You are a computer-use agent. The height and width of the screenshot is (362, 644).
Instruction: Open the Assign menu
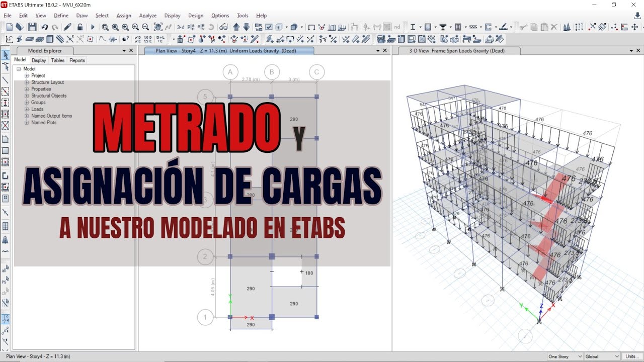tap(124, 16)
